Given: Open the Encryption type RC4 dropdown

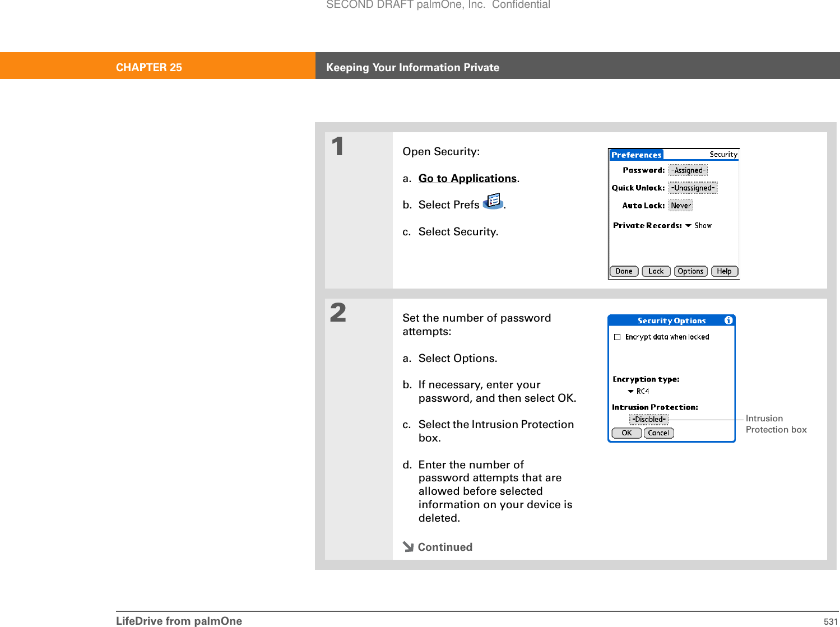Looking at the screenshot, I should [x=639, y=391].
